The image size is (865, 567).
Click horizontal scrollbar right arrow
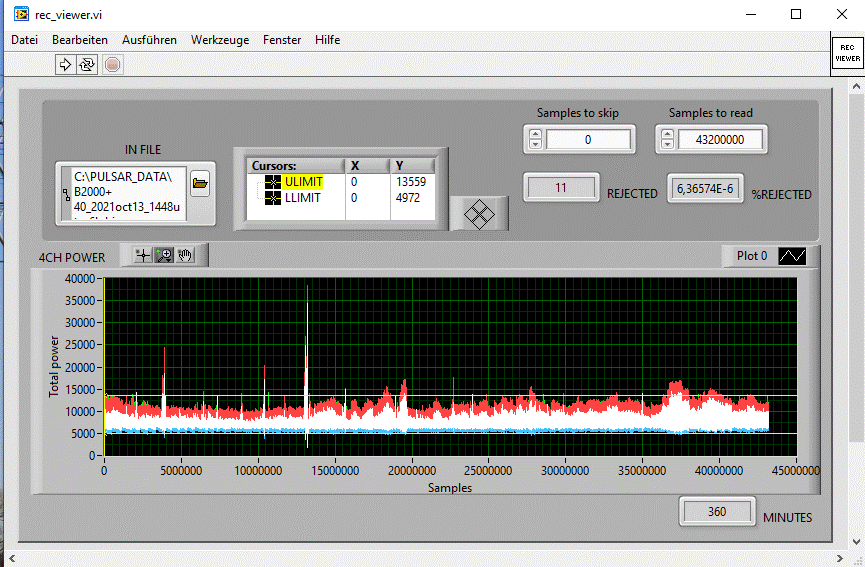coord(840,558)
